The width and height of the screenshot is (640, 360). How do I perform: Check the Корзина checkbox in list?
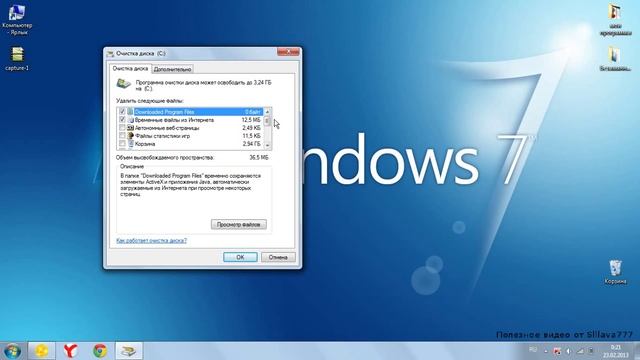click(122, 144)
